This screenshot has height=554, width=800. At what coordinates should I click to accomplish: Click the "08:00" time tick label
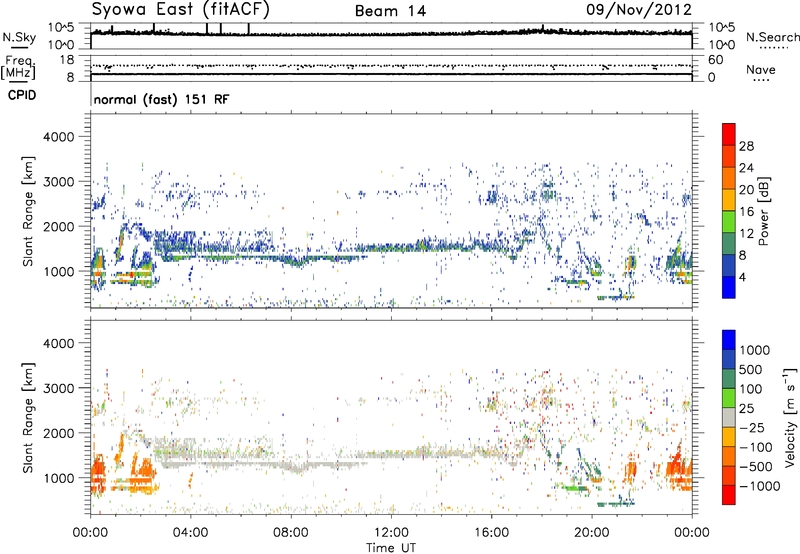pyautogui.click(x=291, y=533)
